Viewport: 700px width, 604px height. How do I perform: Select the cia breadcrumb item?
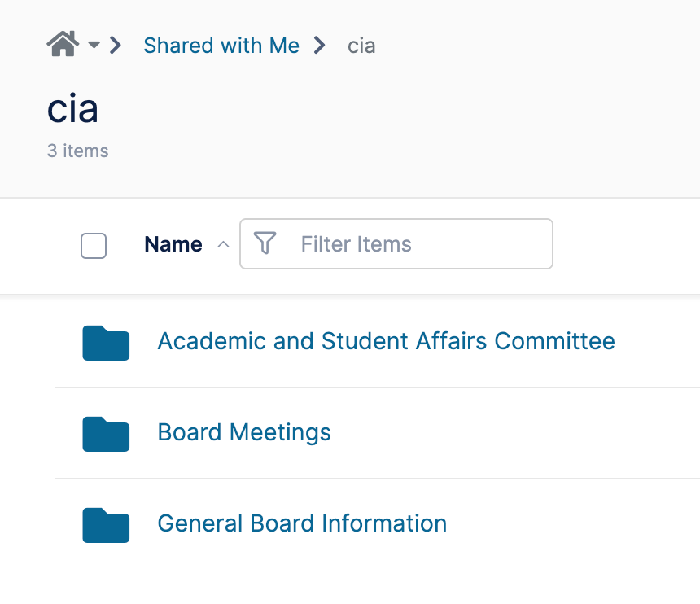361,46
